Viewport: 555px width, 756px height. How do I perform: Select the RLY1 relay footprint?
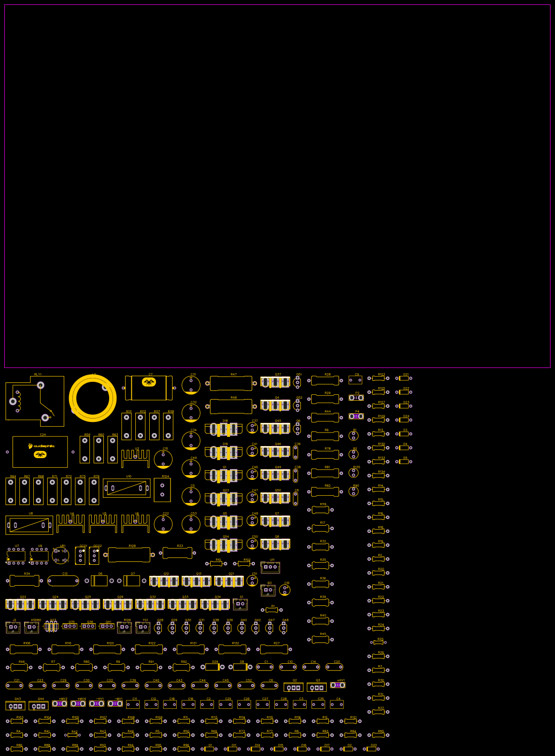pos(35,401)
